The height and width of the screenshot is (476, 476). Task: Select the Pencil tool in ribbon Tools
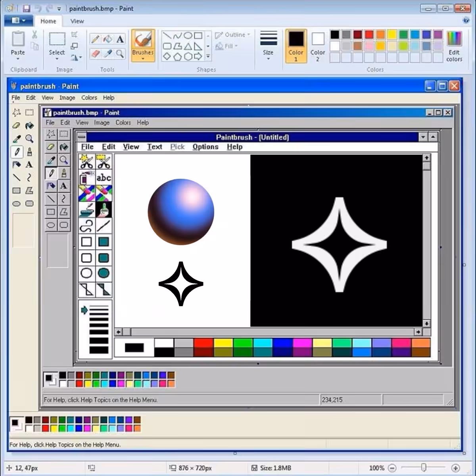point(95,39)
